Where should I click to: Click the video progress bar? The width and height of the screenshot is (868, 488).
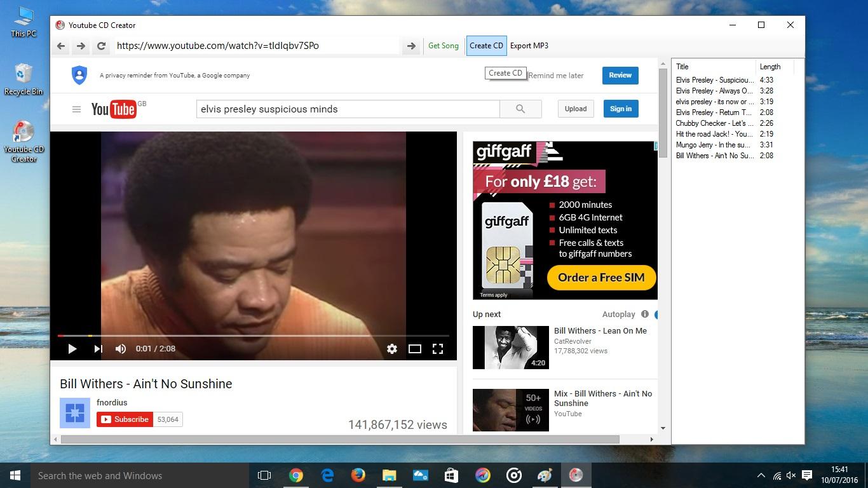[x=254, y=335]
